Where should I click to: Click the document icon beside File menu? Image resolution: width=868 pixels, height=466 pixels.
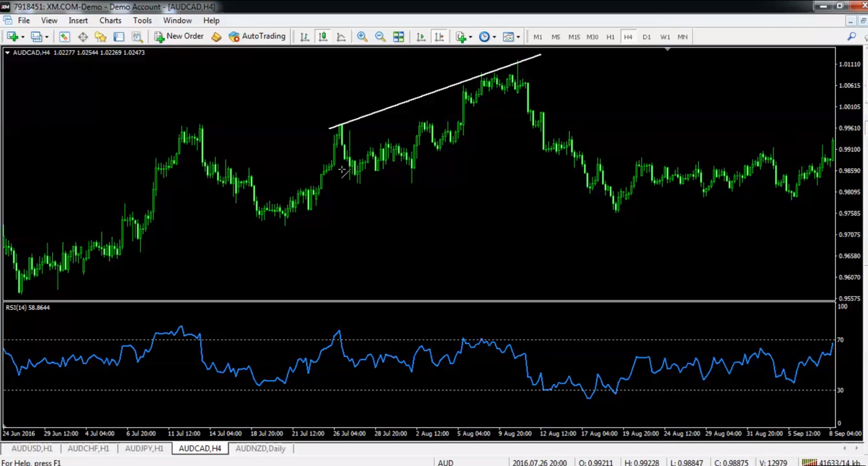8,20
